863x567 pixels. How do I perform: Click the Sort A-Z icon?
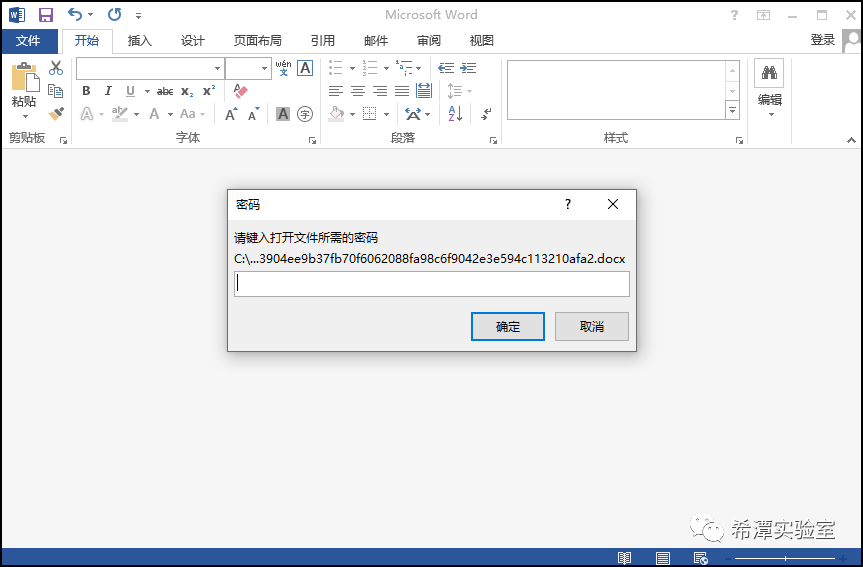pos(455,114)
